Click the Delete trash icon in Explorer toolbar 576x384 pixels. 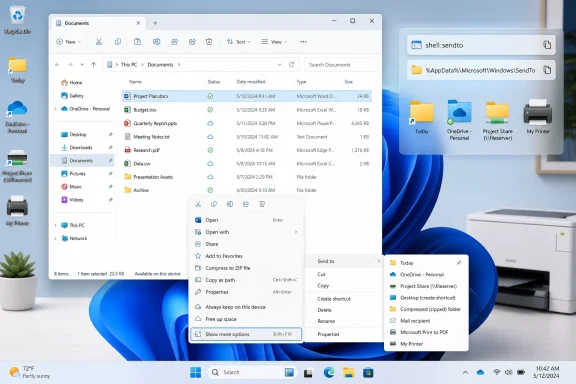click(x=209, y=42)
